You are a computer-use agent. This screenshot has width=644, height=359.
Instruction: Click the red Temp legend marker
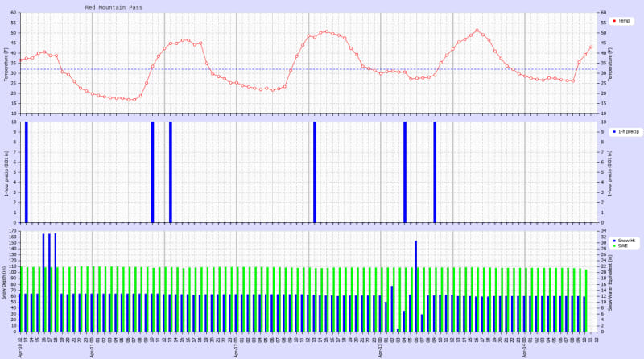click(614, 21)
